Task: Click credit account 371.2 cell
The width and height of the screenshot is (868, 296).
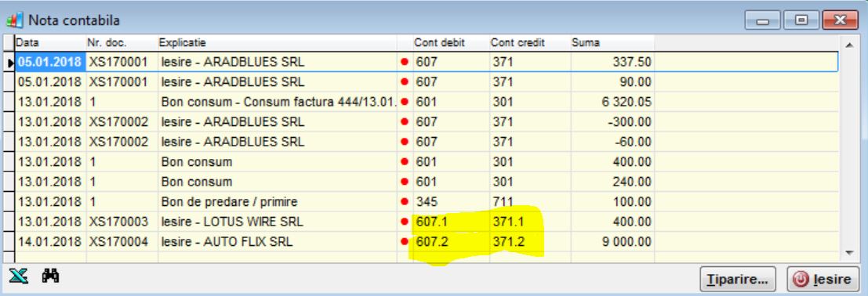Action: [x=530, y=242]
